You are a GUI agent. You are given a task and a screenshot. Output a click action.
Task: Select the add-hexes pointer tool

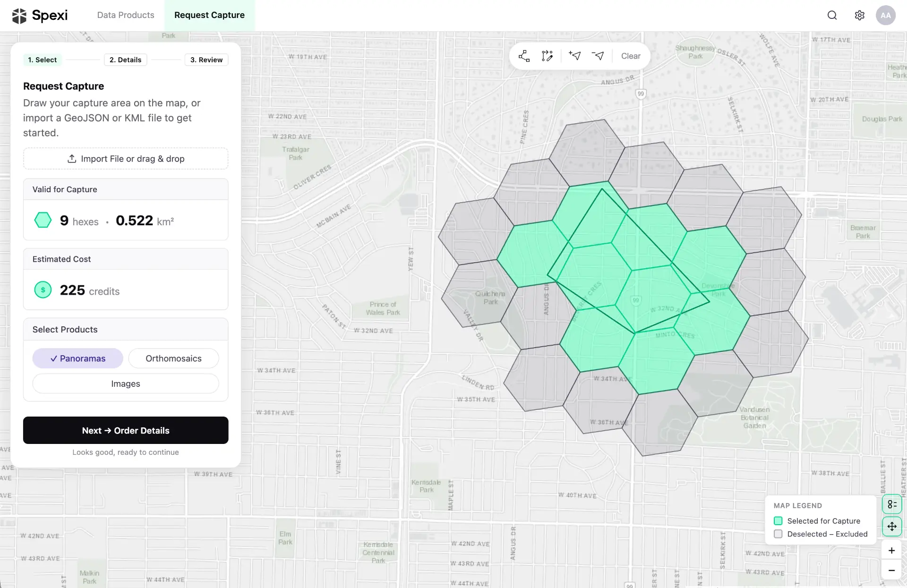575,56
